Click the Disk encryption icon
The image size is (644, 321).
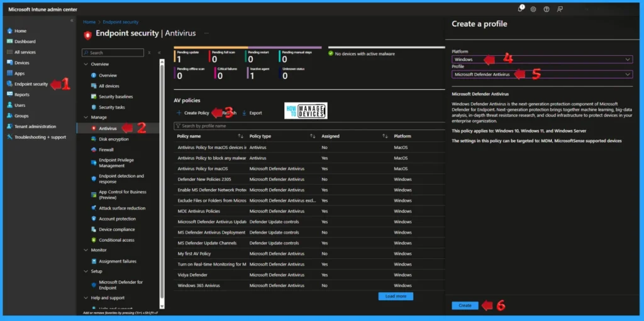point(94,139)
